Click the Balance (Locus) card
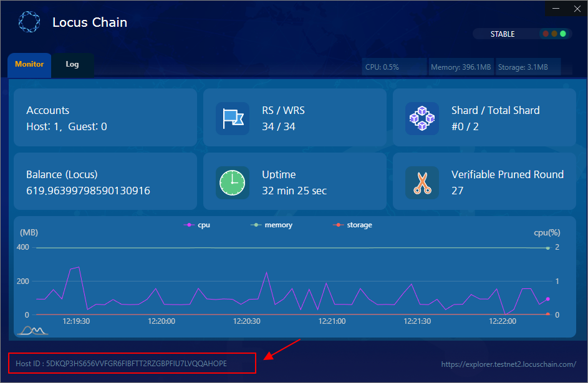 point(105,182)
